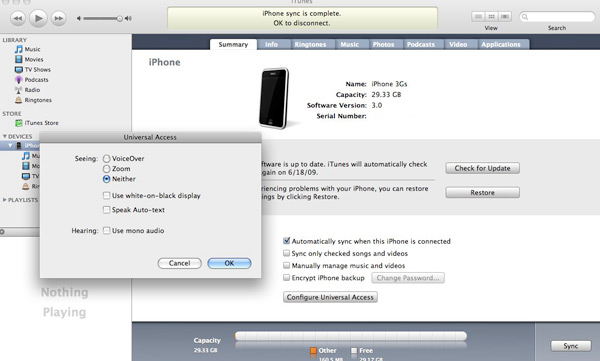This screenshot has height=361, width=600.
Task: Collapse the iPhone device tree triangle
Action: point(10,145)
